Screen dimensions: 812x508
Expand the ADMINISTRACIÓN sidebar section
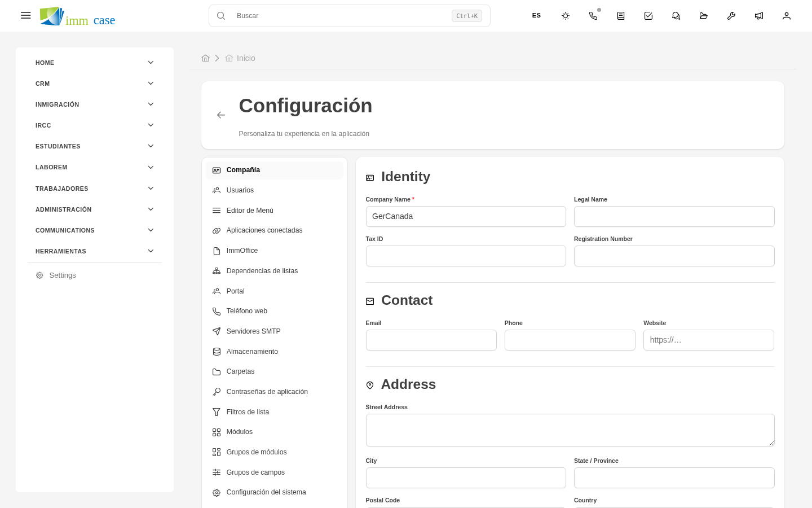coord(95,209)
